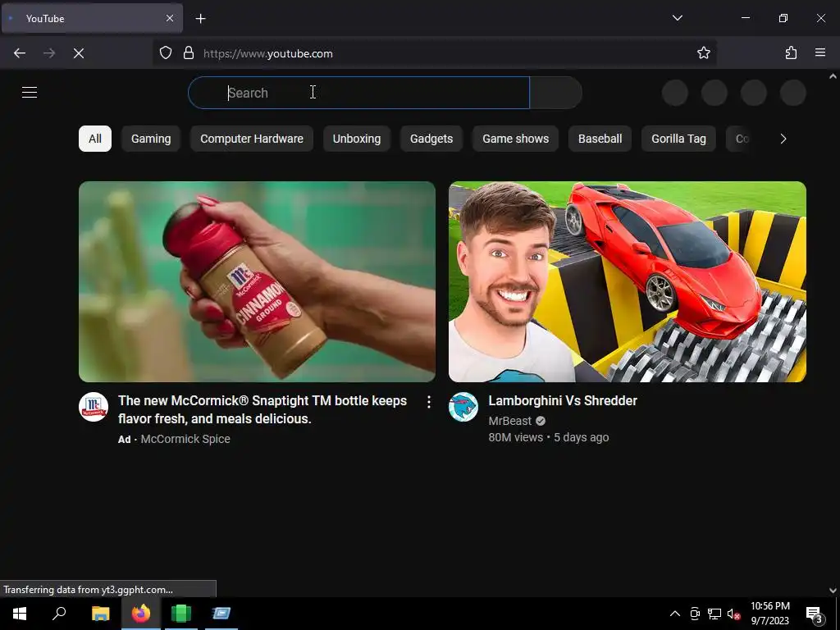View site info via padlock icon
Viewport: 840px width, 630px height.
[x=189, y=53]
